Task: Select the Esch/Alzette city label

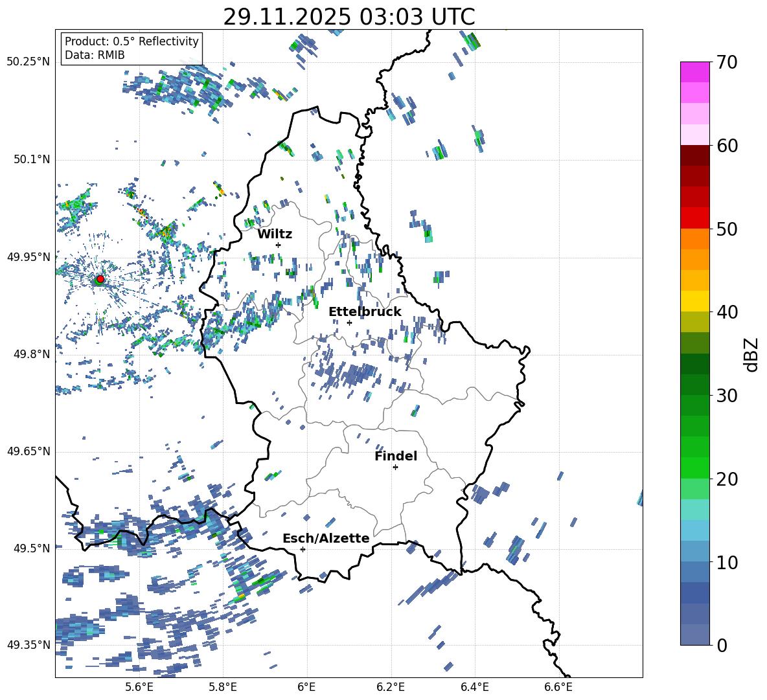Action: [325, 538]
